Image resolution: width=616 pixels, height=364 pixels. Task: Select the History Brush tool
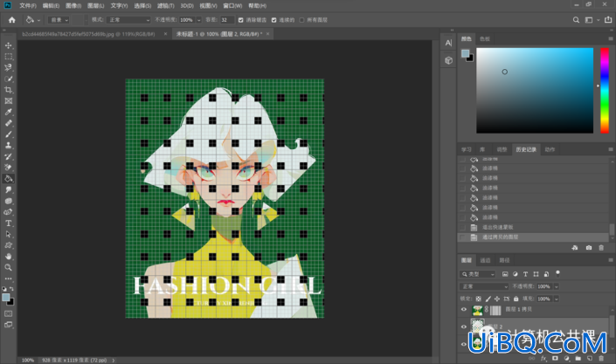(8, 156)
